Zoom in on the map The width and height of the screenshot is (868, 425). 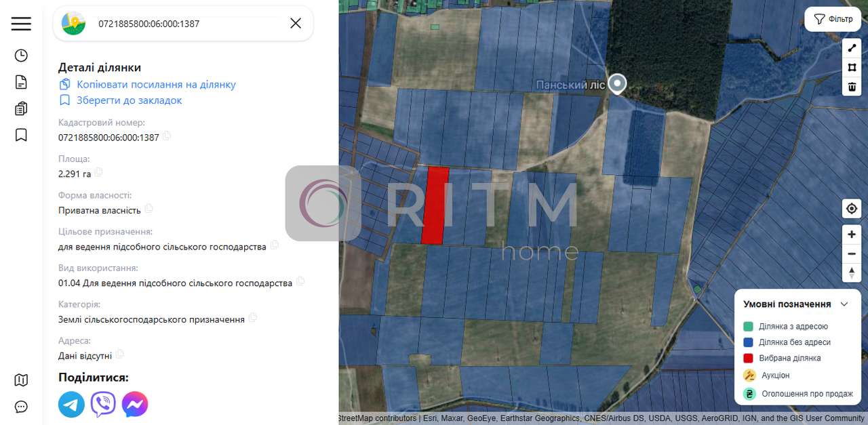point(851,235)
